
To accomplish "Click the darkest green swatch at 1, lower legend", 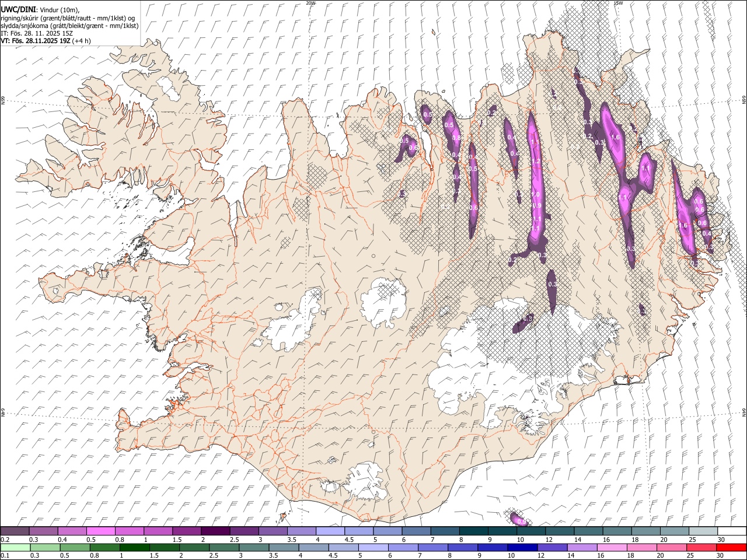I will pyautogui.click(x=135, y=548).
